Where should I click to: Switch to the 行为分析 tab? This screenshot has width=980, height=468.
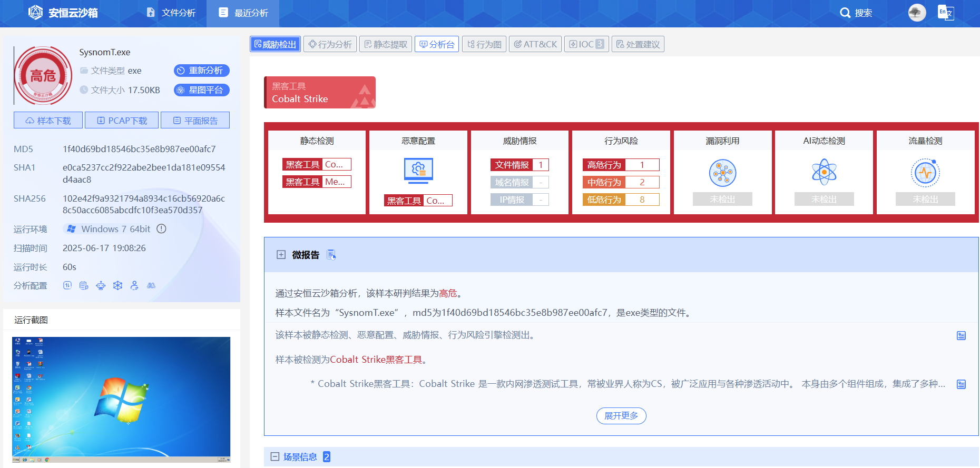pos(330,44)
